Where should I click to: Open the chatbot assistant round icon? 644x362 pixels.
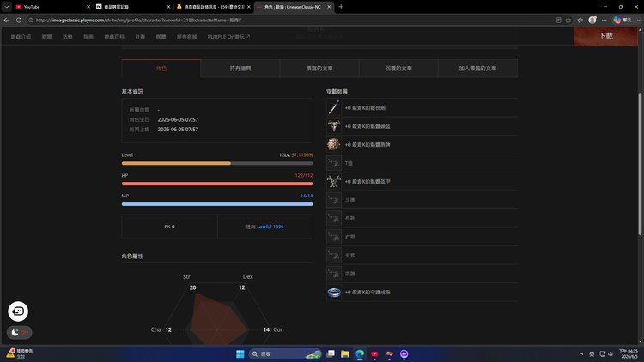18,311
